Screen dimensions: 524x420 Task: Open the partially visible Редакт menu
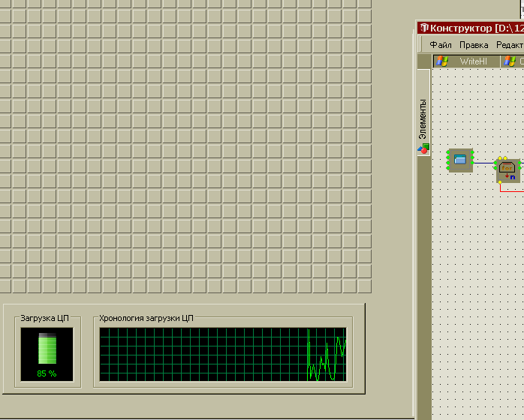coord(509,45)
